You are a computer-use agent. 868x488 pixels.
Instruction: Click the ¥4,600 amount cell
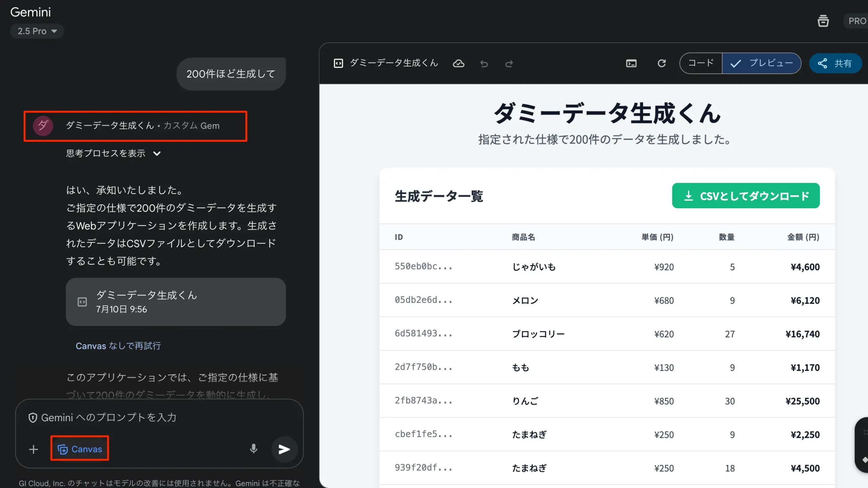point(805,267)
